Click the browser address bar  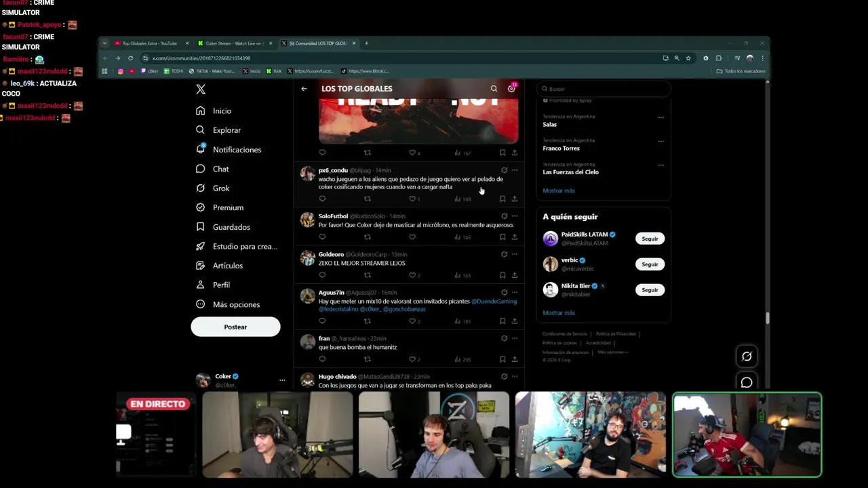(400, 58)
